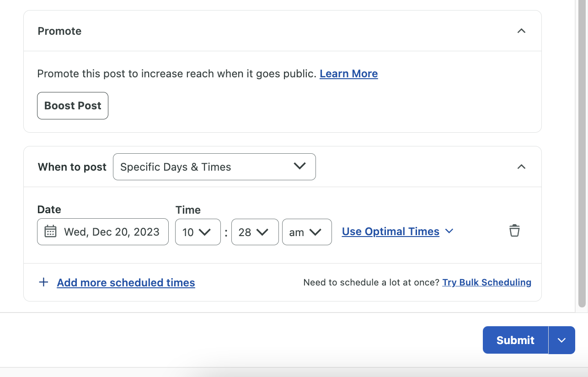Open the Specific Days & Times dropdown

(x=214, y=167)
